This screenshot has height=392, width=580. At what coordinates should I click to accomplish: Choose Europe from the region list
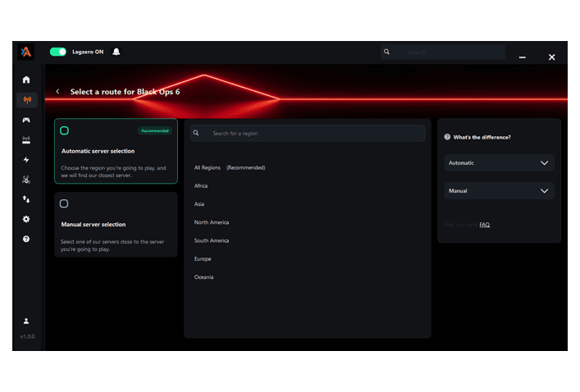tap(203, 259)
